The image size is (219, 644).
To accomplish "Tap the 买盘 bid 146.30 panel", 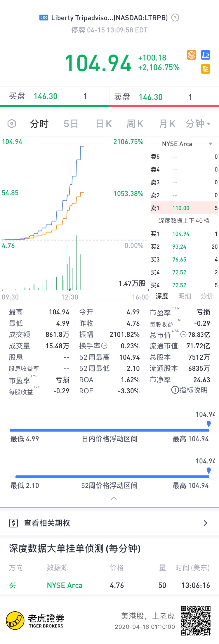I will pos(55,96).
